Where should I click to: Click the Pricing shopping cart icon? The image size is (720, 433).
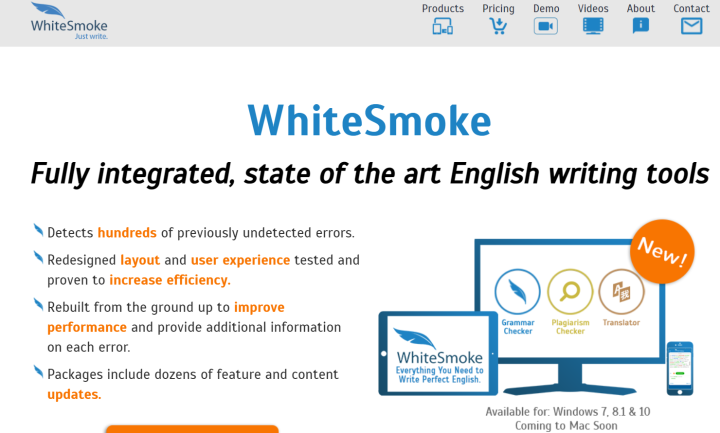coord(498,26)
